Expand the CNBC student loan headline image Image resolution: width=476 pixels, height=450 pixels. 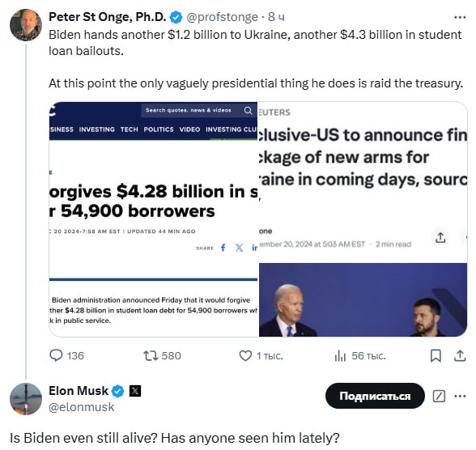pos(153,219)
